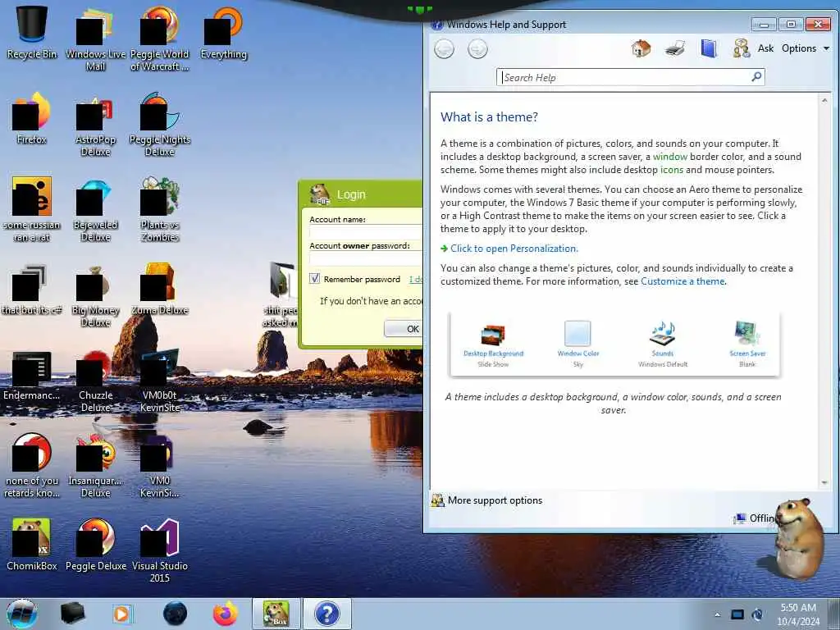This screenshot has height=630, width=840.
Task: Open Firefox desktop shortcut
Action: 32,118
